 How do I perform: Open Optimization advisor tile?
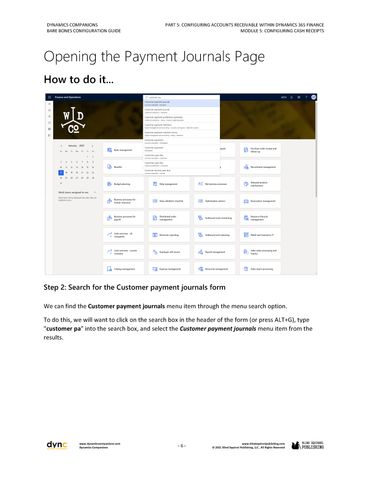215,201
